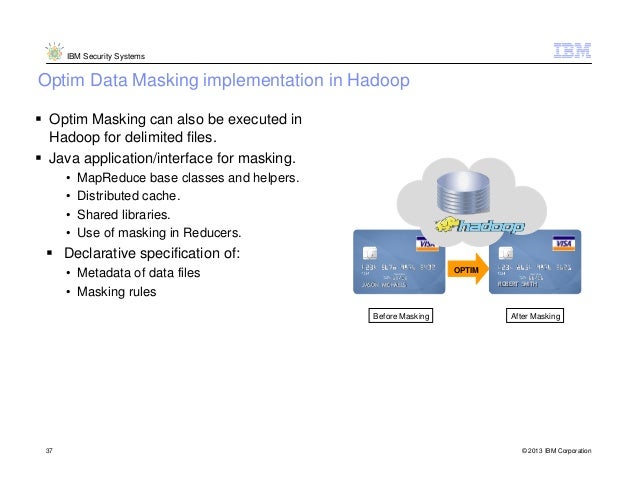Click the 'Shared libraries.' sub-bullet

[124, 214]
